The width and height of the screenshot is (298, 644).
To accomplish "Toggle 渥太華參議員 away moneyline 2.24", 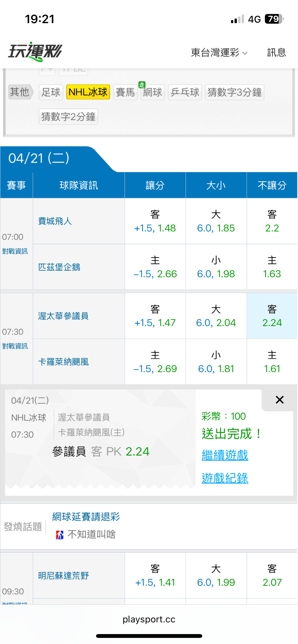I will click(x=272, y=316).
